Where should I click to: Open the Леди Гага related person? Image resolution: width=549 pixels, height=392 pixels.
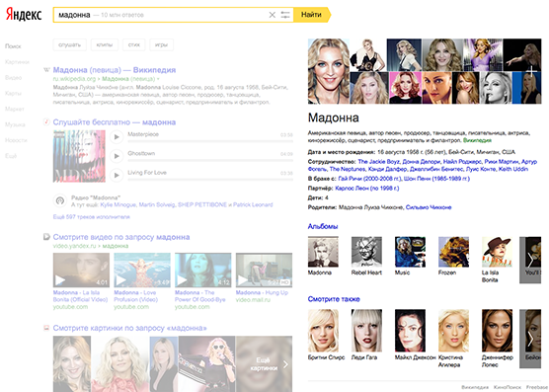[x=366, y=331]
